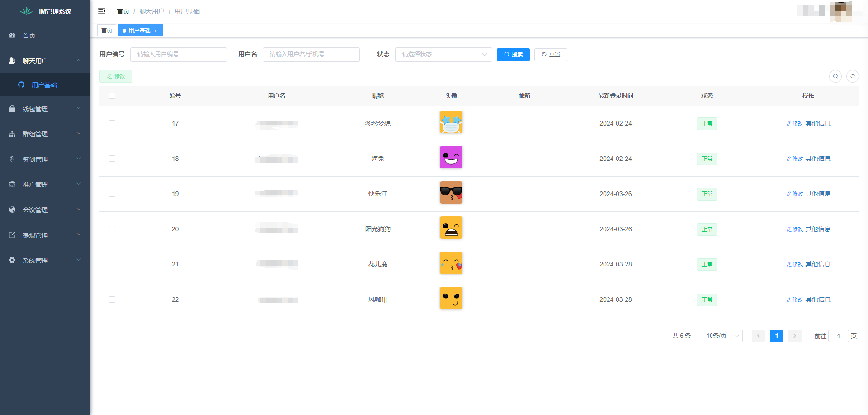Select the 首页 home icon in sidebar

(12, 35)
